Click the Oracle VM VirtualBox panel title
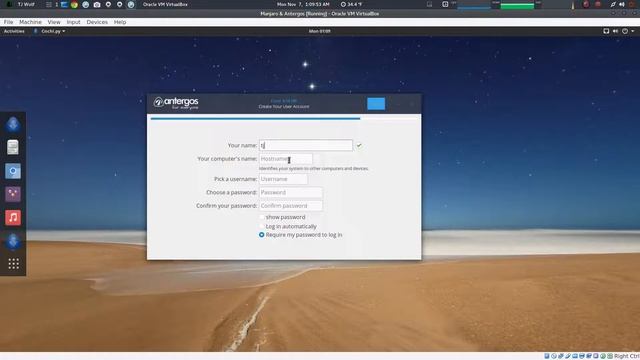640x360 pixels. (x=165, y=4)
